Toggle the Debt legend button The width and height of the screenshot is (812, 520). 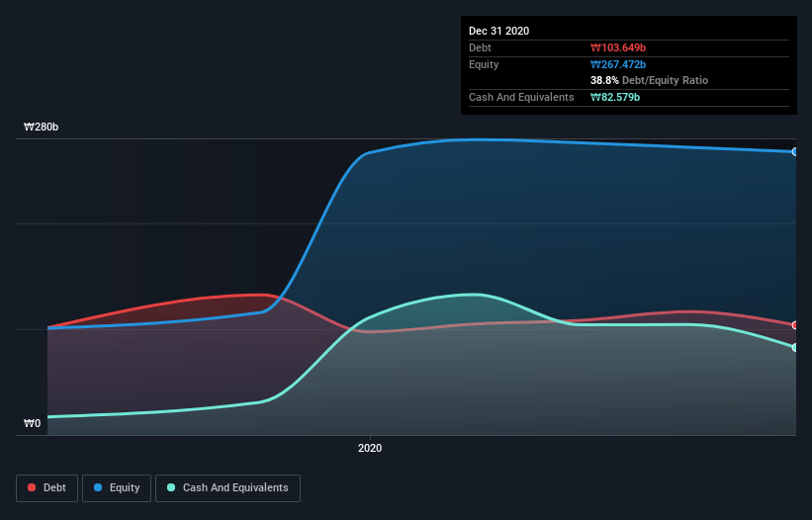[46, 488]
